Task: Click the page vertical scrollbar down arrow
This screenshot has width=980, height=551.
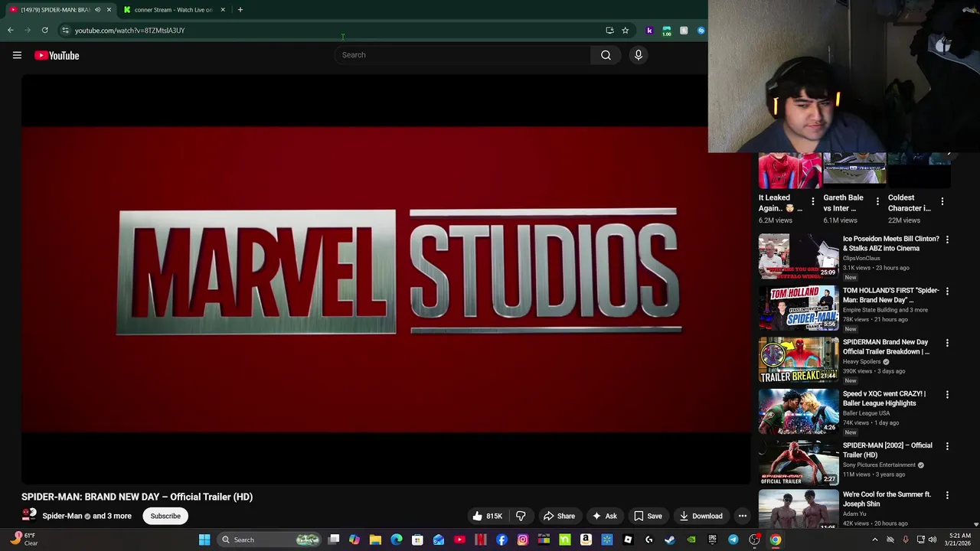Action: tap(975, 525)
